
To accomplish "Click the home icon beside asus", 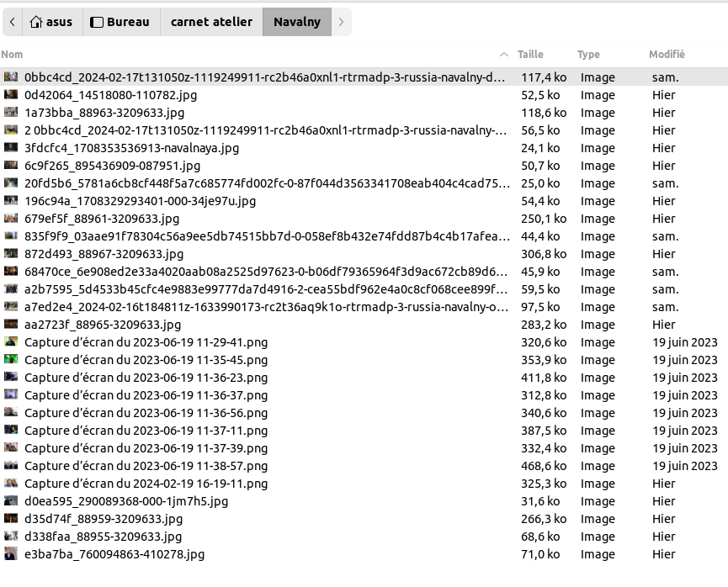I will [x=35, y=22].
